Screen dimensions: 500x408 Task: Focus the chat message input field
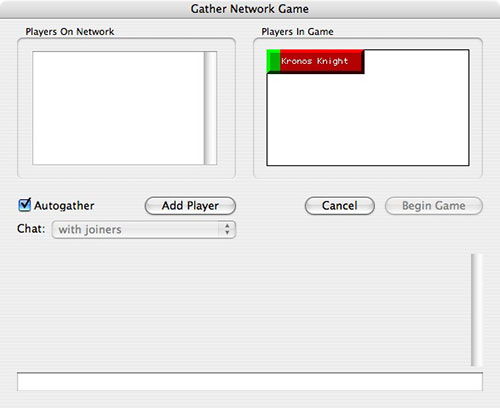click(250, 382)
